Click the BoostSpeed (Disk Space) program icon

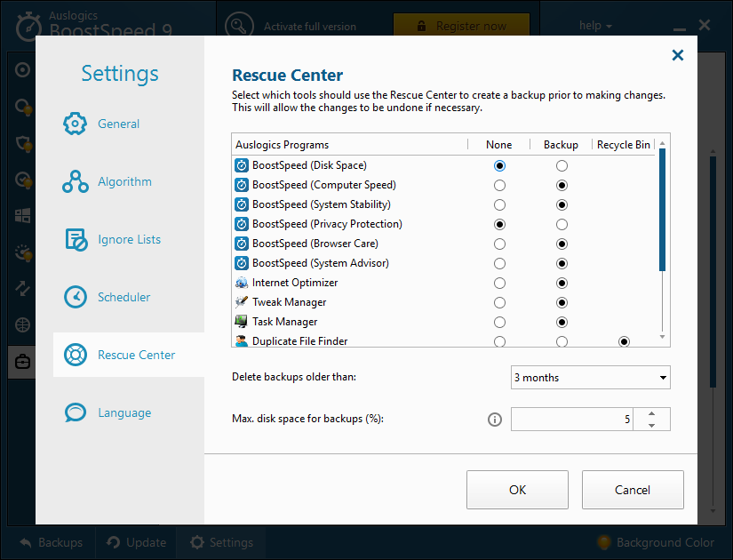click(x=241, y=165)
